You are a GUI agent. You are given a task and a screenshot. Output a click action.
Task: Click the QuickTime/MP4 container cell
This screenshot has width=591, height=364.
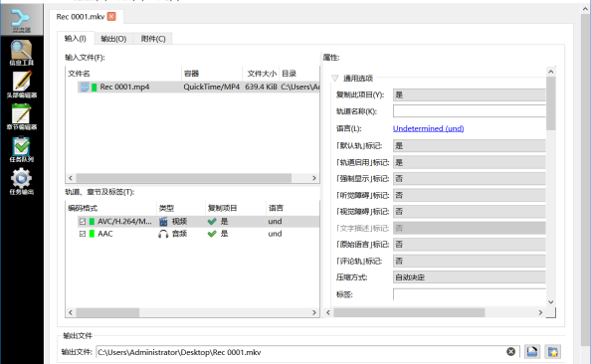pos(212,88)
